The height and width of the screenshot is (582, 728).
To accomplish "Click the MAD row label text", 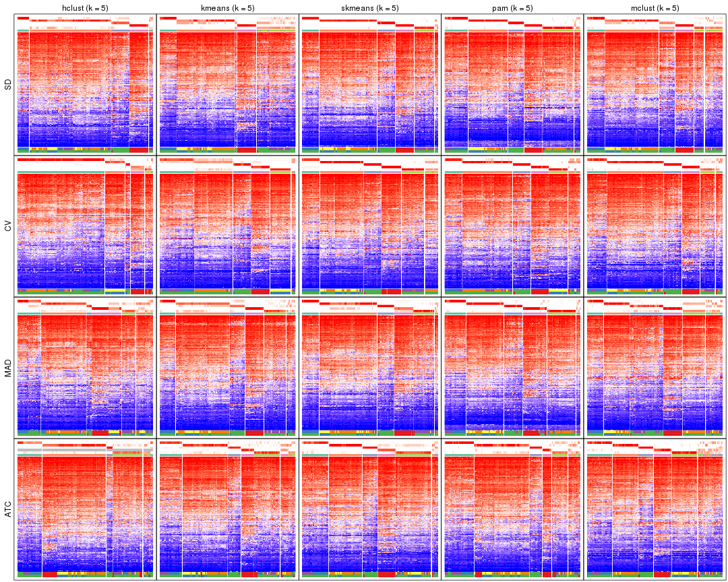I will tap(7, 367).
